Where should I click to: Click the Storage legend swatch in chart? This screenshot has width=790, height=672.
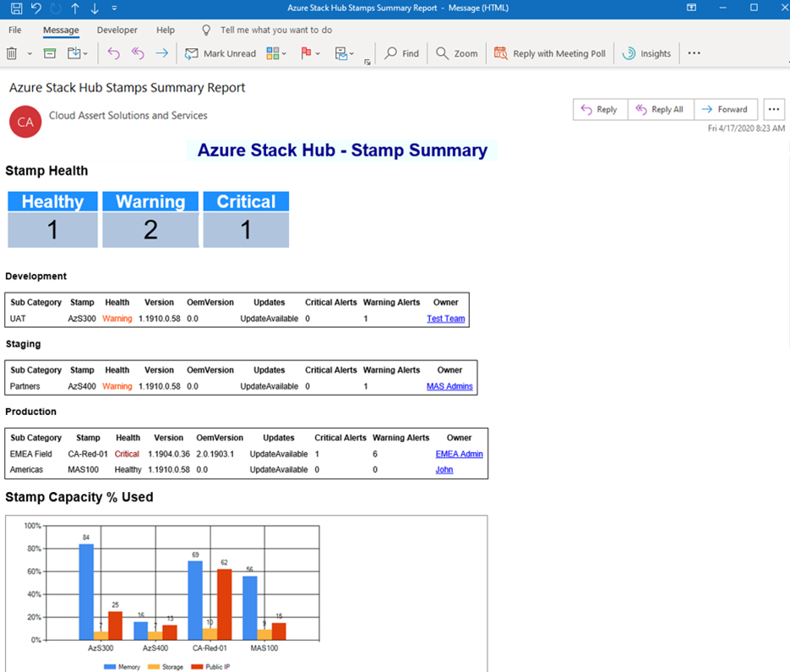pos(154,667)
